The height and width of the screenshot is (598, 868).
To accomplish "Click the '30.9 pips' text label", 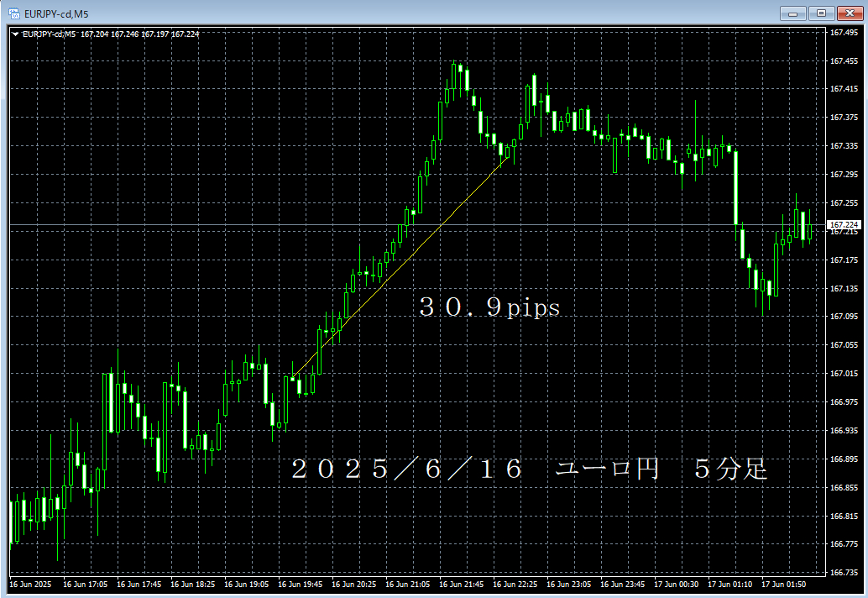I will (x=489, y=307).
